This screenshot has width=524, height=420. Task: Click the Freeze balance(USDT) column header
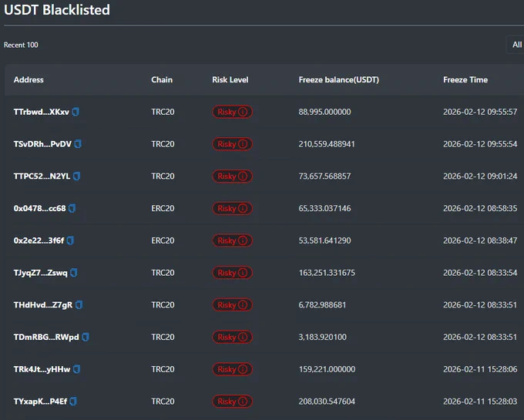pos(339,79)
